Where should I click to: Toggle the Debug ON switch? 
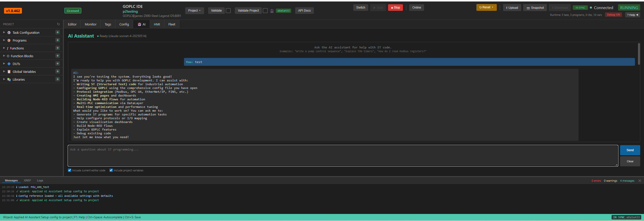[613, 15]
